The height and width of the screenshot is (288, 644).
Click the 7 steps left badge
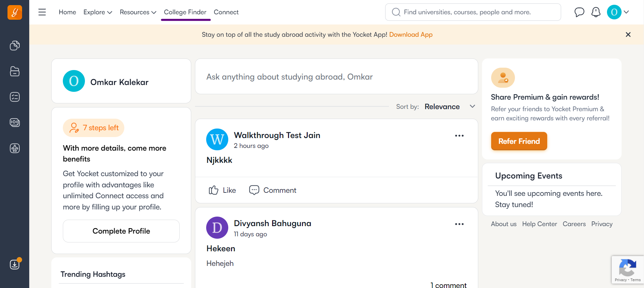(x=93, y=128)
